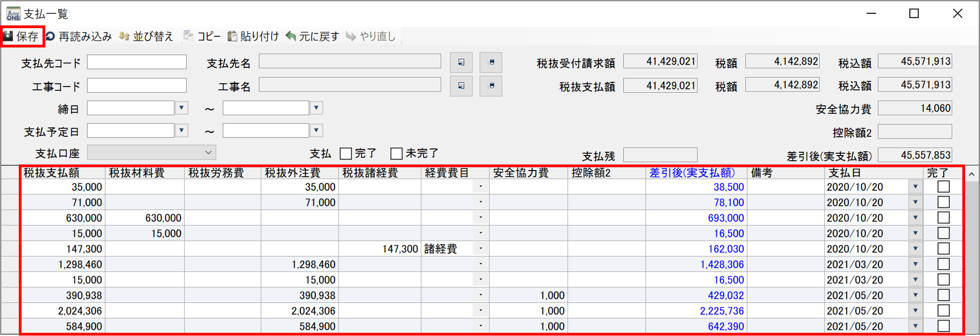Click the 貼り付け paste icon
Screen dimensions: 980x336
pos(233,36)
